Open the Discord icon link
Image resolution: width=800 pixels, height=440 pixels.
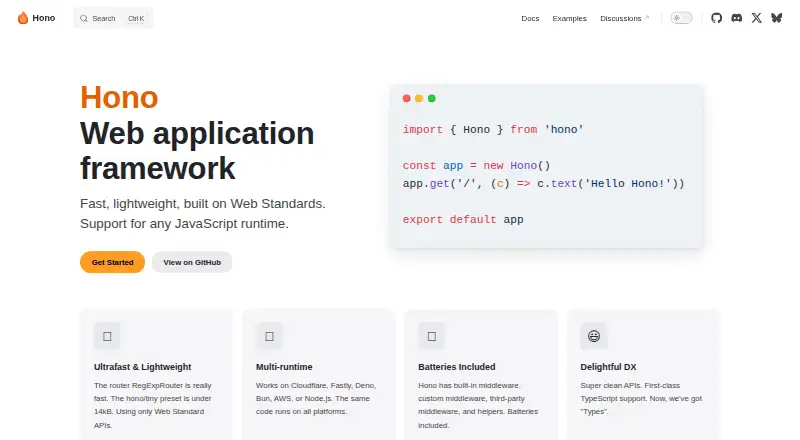click(x=736, y=18)
